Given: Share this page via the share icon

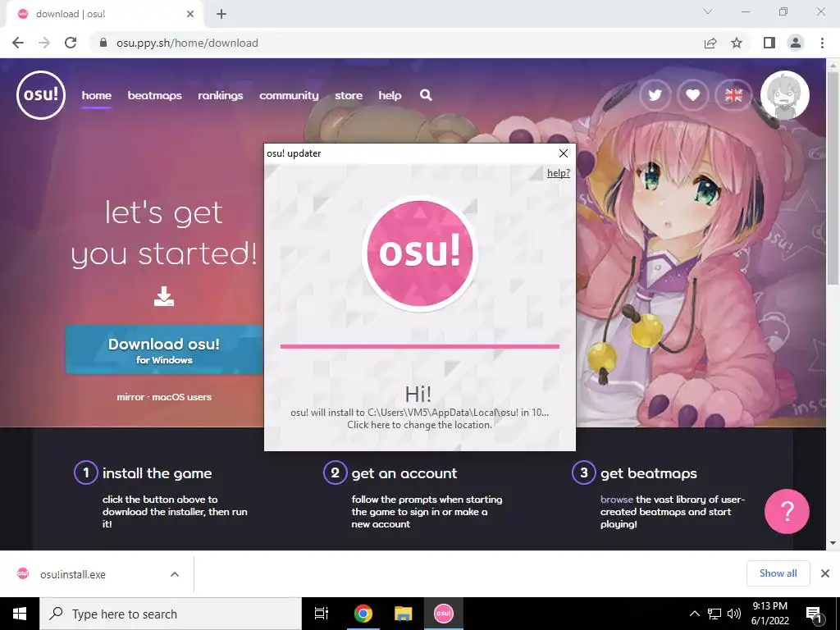Looking at the screenshot, I should 710,43.
